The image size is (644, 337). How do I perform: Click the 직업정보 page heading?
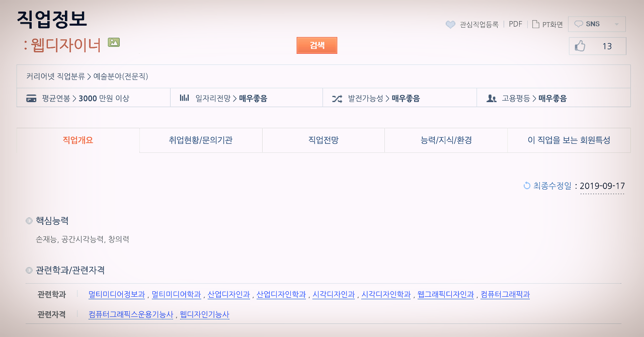pyautogui.click(x=52, y=19)
